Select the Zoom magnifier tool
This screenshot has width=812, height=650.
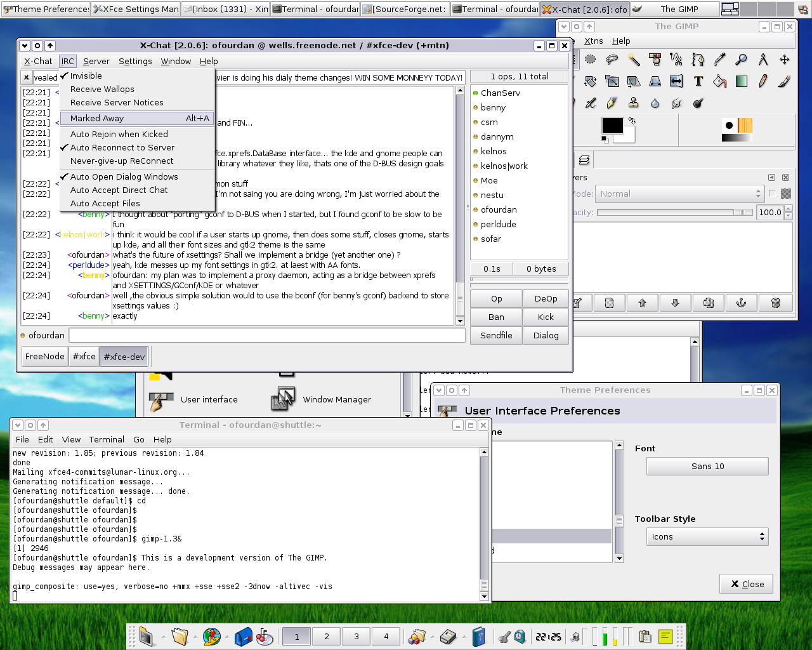tap(741, 60)
